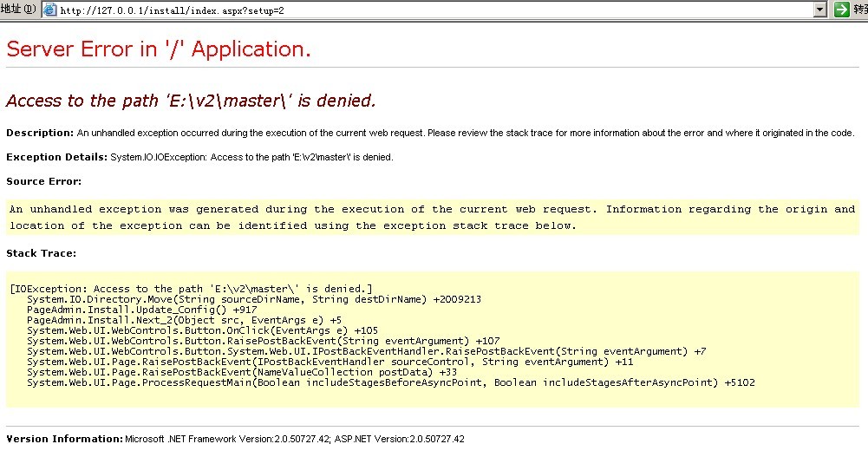Screen dimensions: 868x457
Task: Click the red 'Server Error in '/' Application' heading
Action: coord(159,49)
